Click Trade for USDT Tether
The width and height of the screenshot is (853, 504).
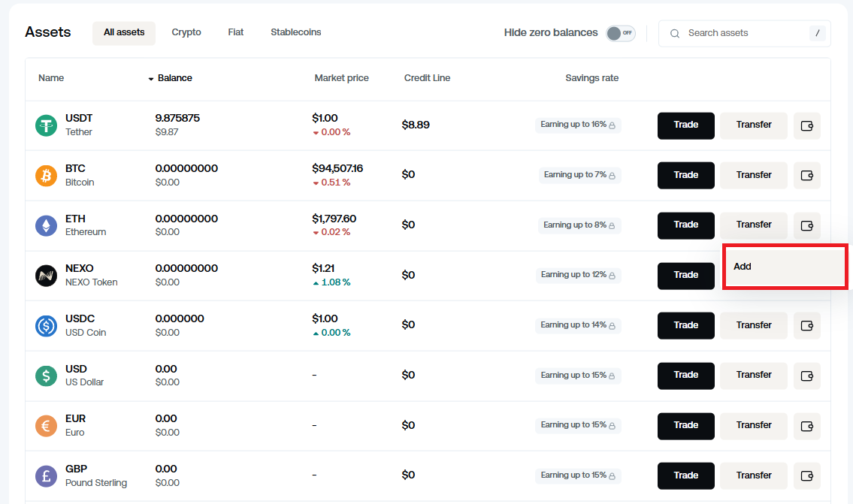(686, 125)
